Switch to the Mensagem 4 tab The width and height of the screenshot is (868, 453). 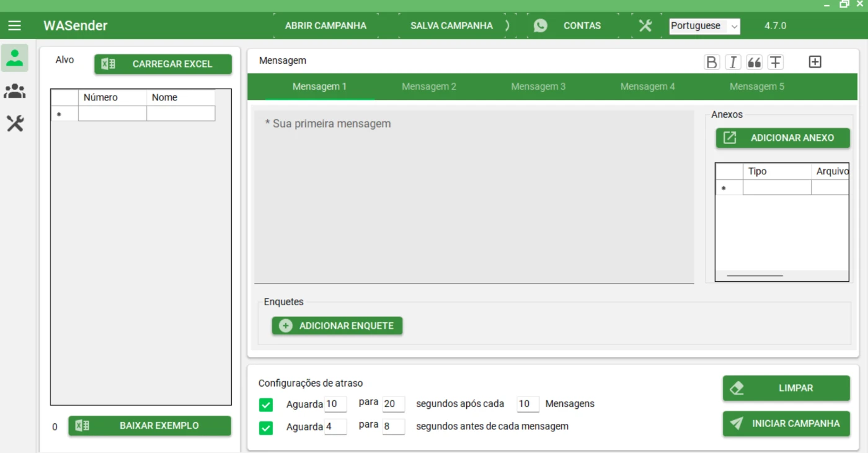(647, 87)
